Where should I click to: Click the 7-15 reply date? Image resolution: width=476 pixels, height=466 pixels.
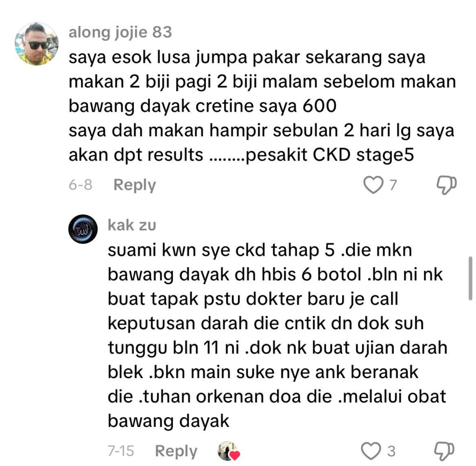click(121, 451)
